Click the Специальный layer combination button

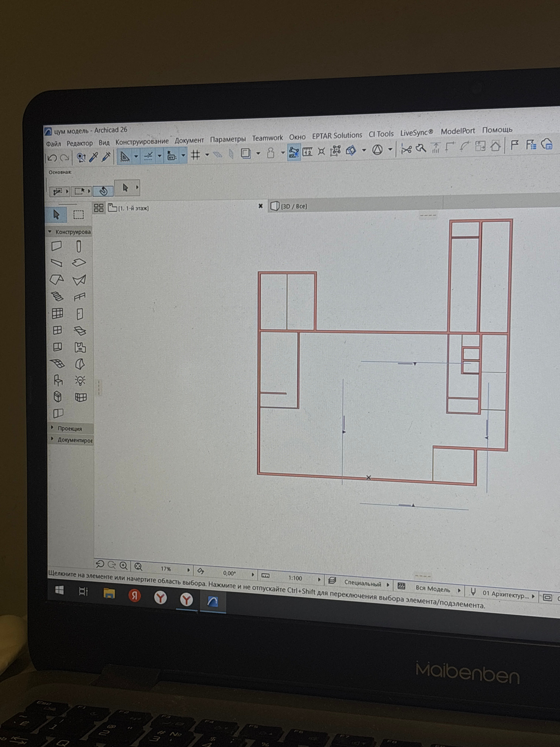(x=362, y=583)
